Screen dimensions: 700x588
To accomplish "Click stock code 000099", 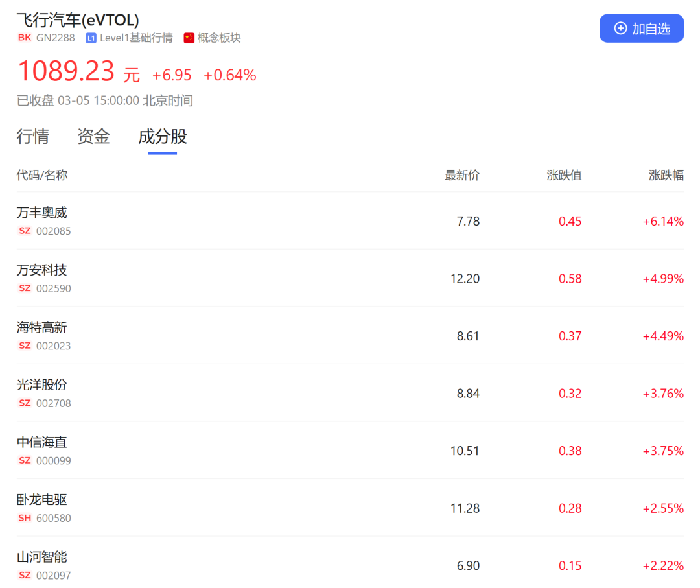I will [54, 461].
